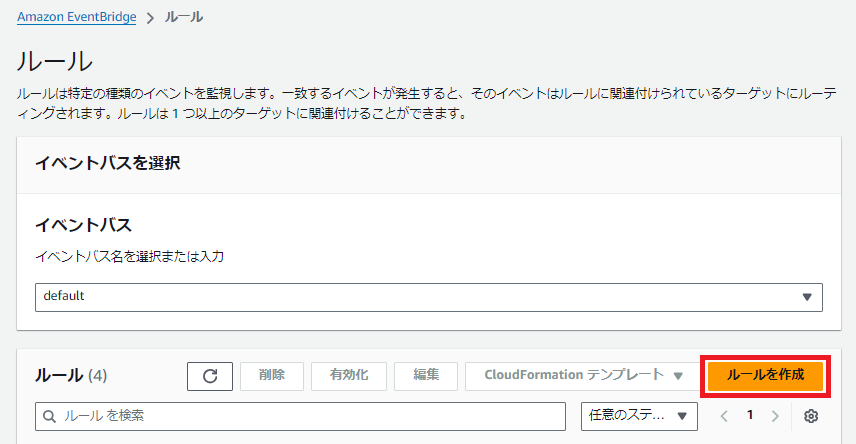856x444 pixels.
Task: Click the 削除 button
Action: 272,376
